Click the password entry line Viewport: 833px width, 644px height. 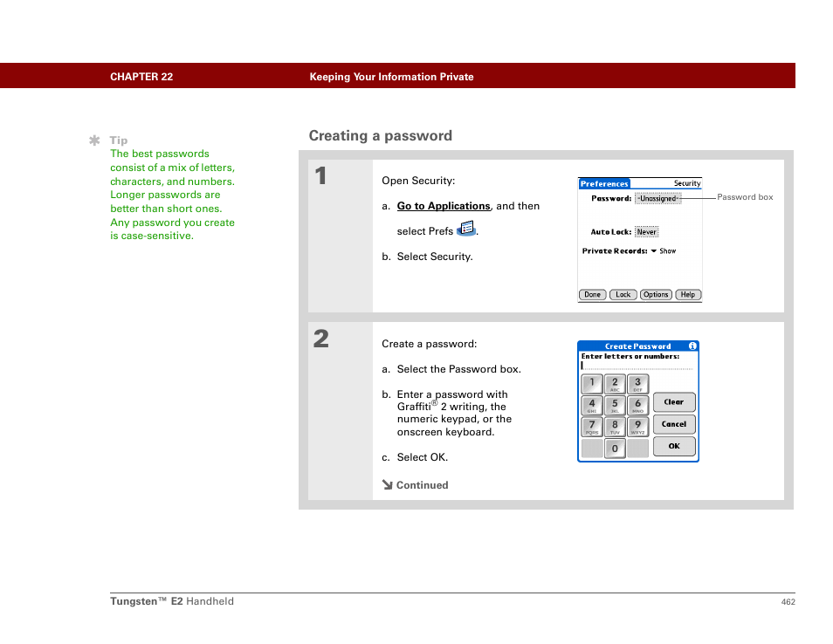click(x=637, y=366)
